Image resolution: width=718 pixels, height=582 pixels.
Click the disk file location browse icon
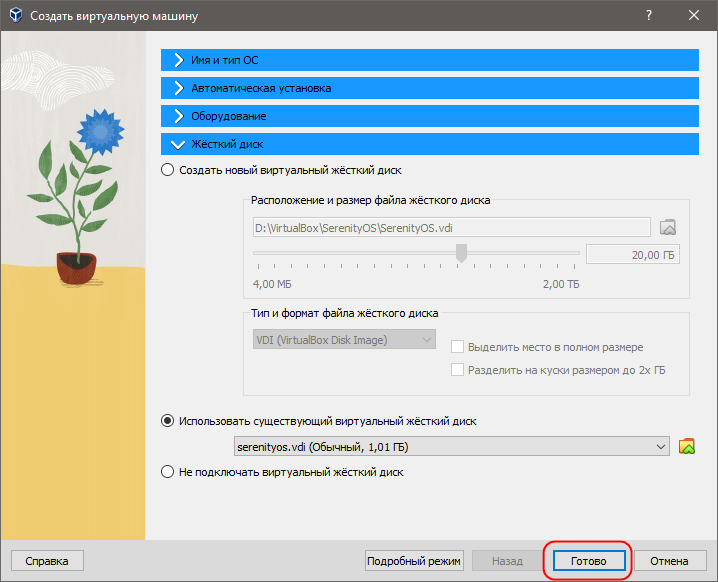pos(668,228)
